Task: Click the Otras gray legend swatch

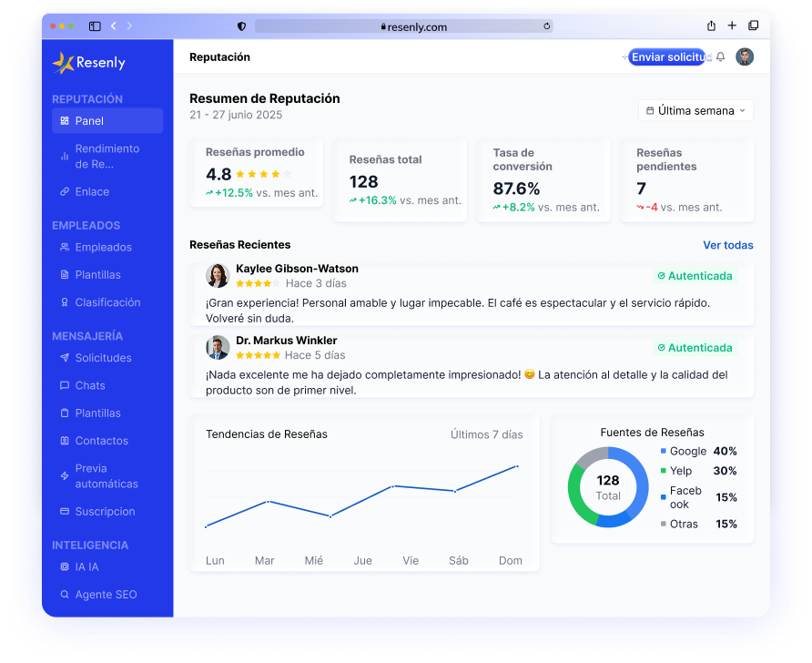Action: pyautogui.click(x=664, y=525)
